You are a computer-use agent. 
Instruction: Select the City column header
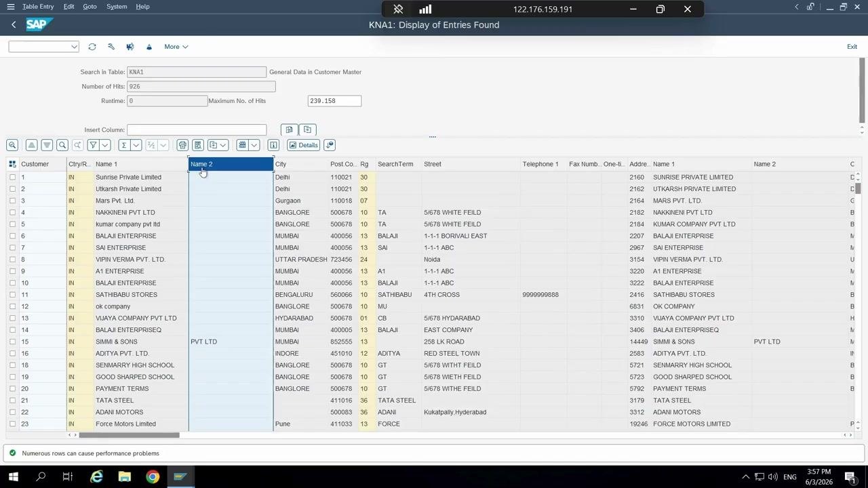pos(300,164)
